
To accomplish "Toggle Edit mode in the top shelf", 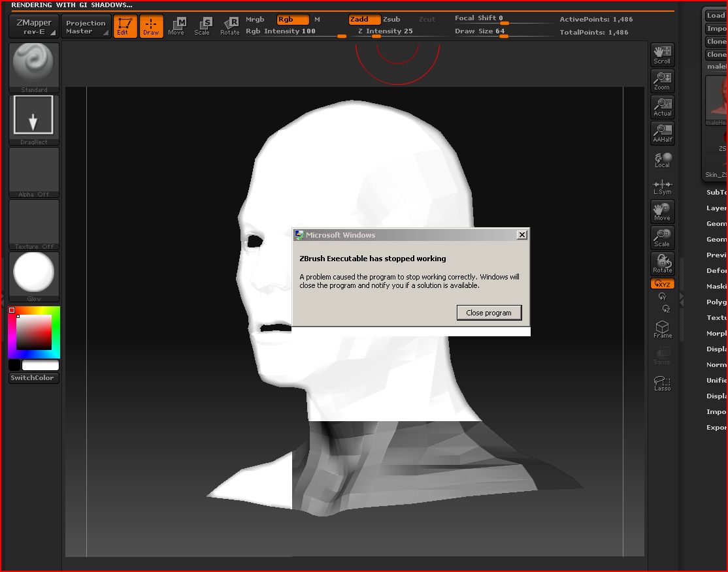I will pyautogui.click(x=125, y=26).
